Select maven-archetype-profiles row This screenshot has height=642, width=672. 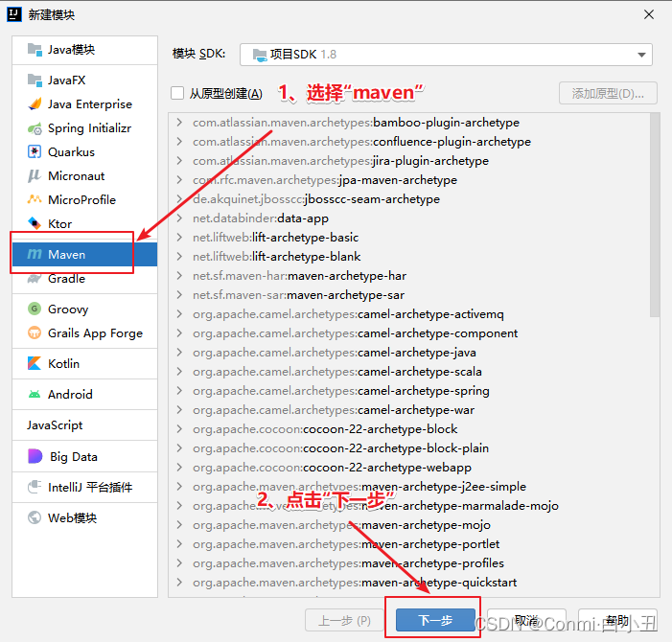click(409, 563)
